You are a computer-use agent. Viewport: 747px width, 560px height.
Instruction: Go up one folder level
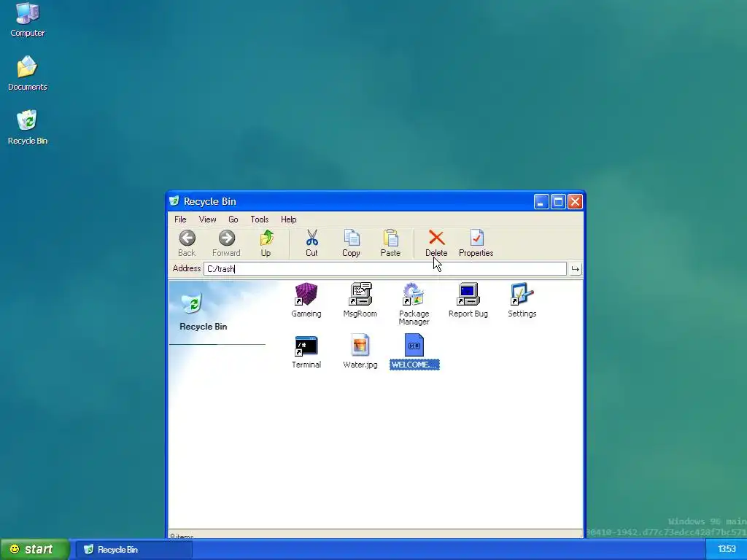pos(266,244)
